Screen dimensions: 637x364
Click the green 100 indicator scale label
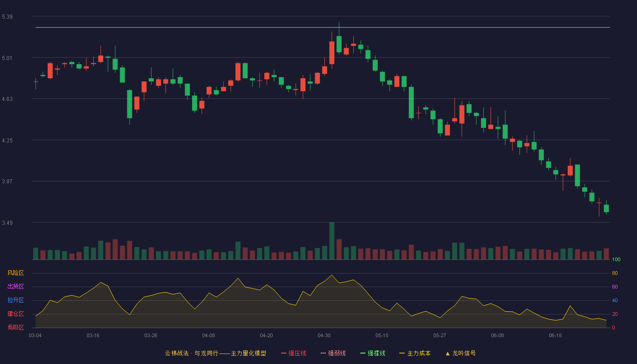616,260
